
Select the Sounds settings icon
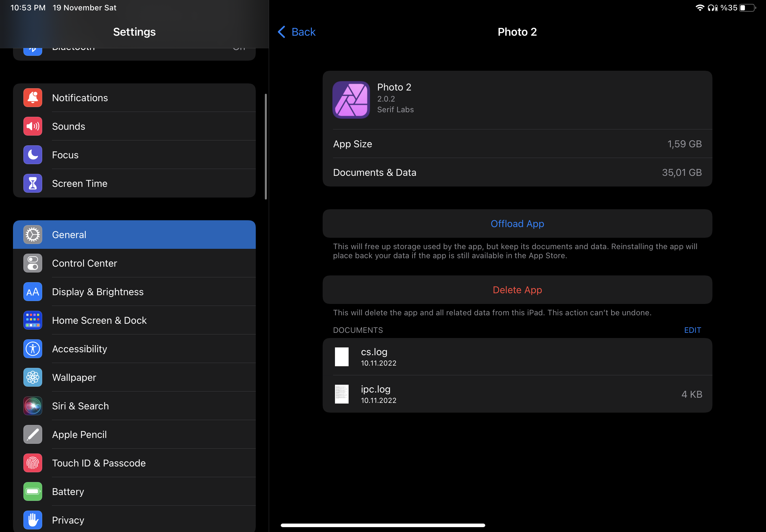click(x=32, y=126)
